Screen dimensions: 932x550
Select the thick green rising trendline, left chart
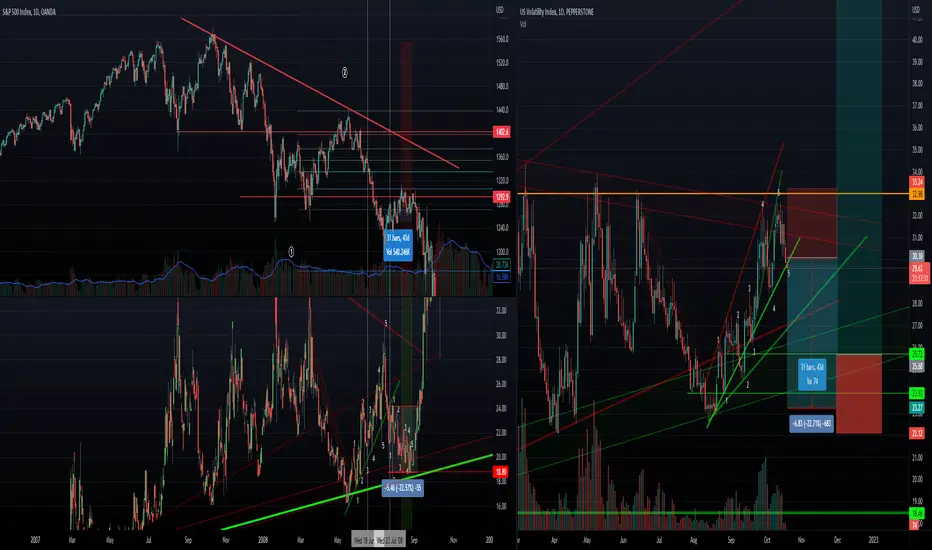click(357, 492)
